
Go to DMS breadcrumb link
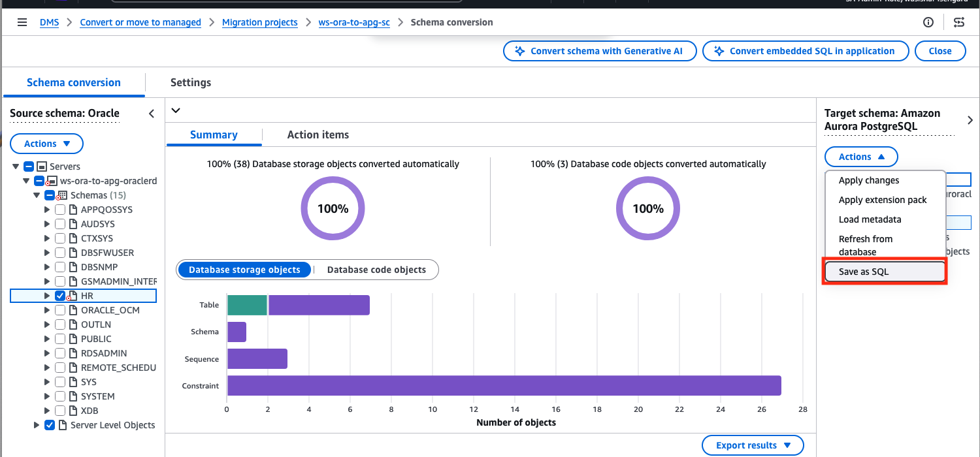(49, 22)
